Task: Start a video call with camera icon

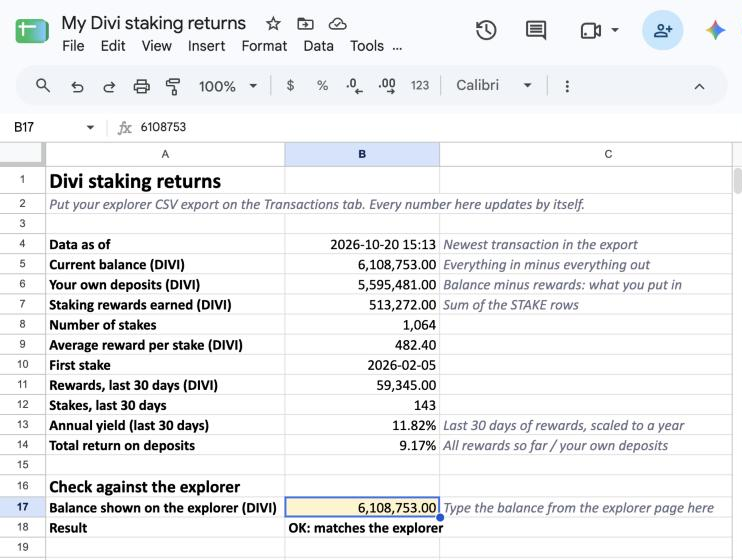Action: tap(591, 31)
